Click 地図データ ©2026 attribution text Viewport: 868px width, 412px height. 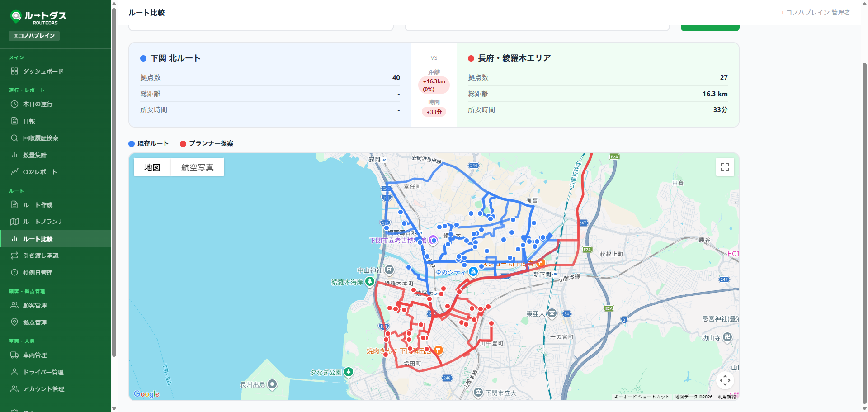coord(693,397)
